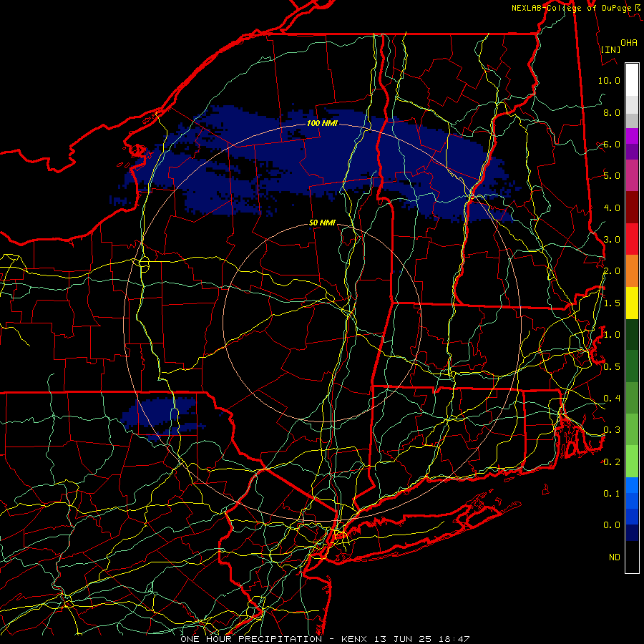Select the [IN] units label

[610, 49]
